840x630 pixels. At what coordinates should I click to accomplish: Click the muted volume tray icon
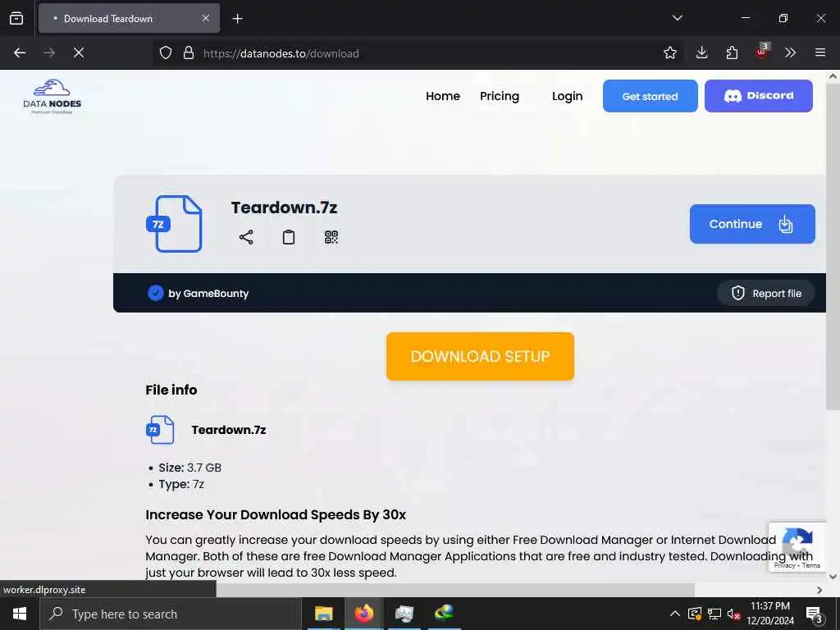pos(733,614)
